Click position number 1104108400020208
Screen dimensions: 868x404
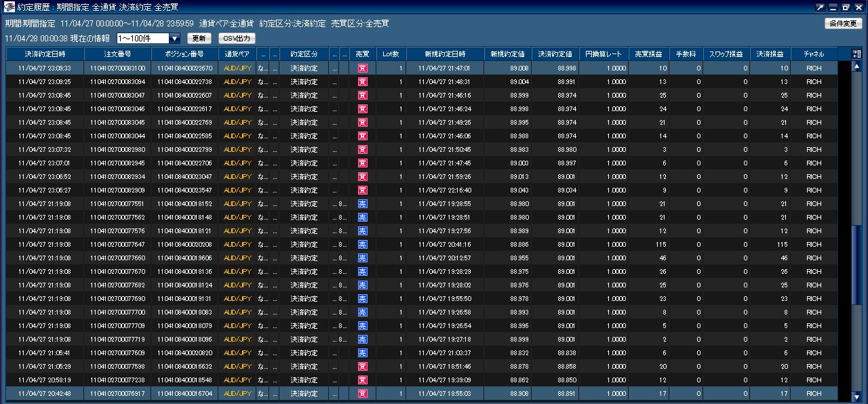(184, 244)
